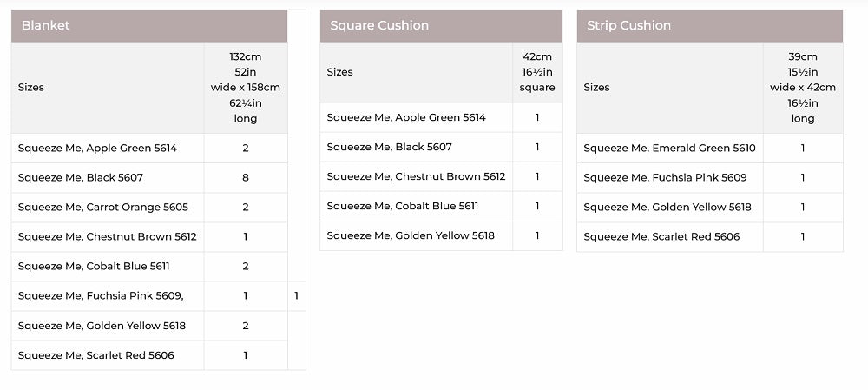Click Sizes label in Strip Cushion table
The height and width of the screenshot is (390, 868).
coord(596,87)
